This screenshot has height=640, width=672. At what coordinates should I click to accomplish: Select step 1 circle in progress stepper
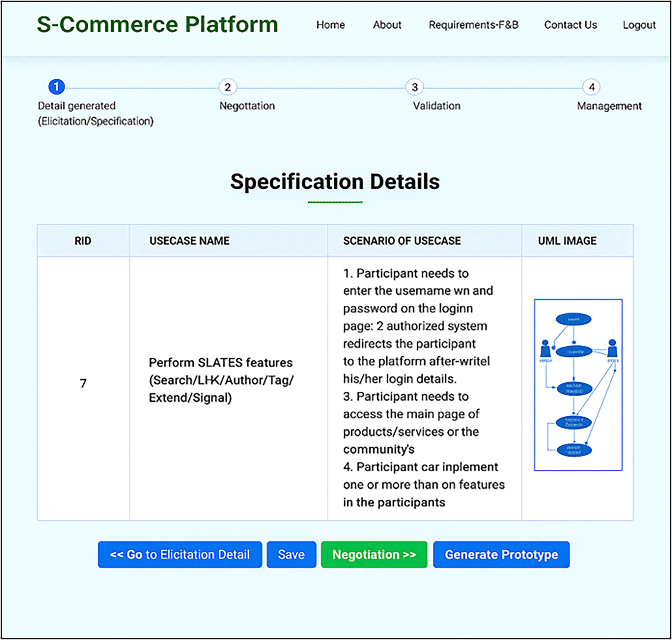[57, 87]
